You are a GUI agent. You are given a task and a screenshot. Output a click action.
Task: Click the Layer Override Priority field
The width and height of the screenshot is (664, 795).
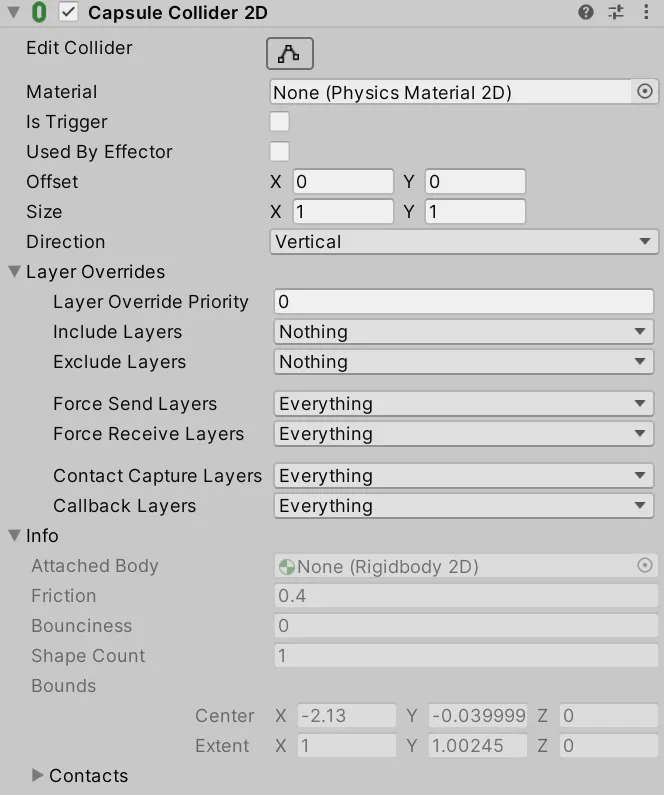[x=464, y=302]
